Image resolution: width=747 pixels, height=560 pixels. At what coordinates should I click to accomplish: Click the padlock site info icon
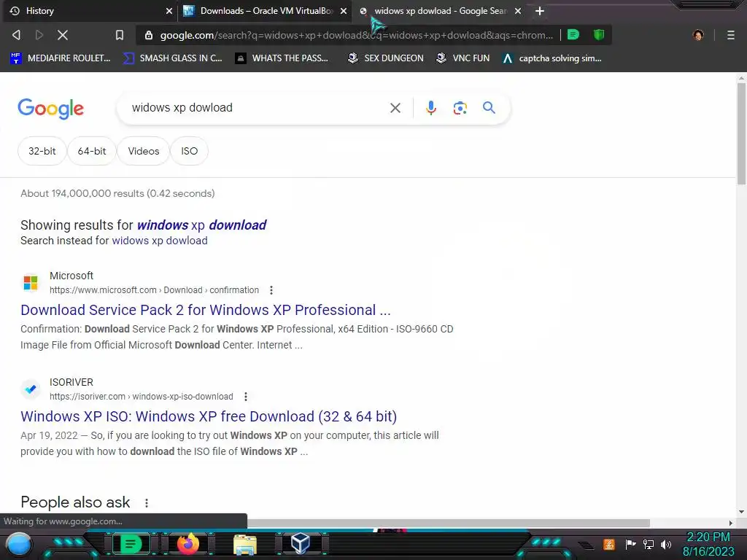149,35
